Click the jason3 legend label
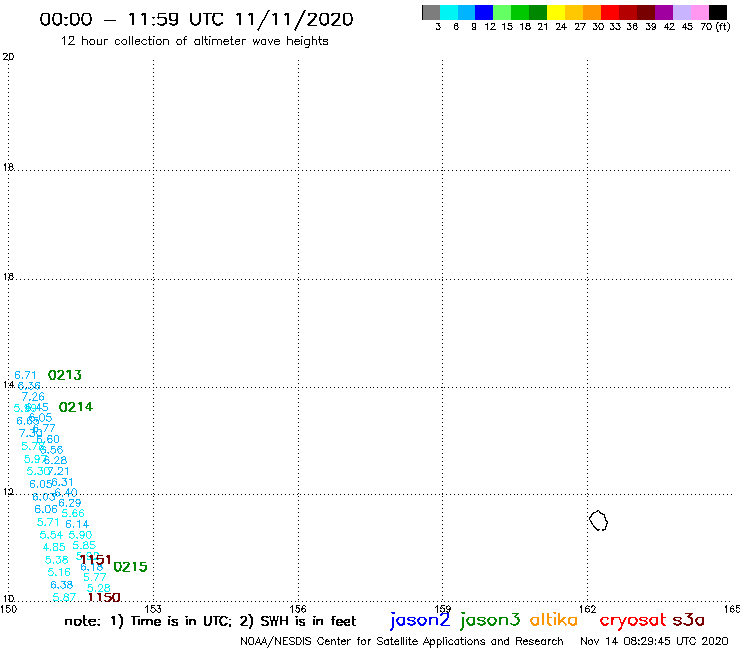This screenshot has width=740, height=650. click(x=490, y=621)
